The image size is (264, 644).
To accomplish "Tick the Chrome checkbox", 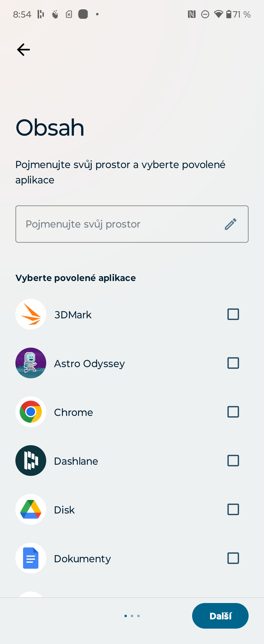I will [233, 412].
